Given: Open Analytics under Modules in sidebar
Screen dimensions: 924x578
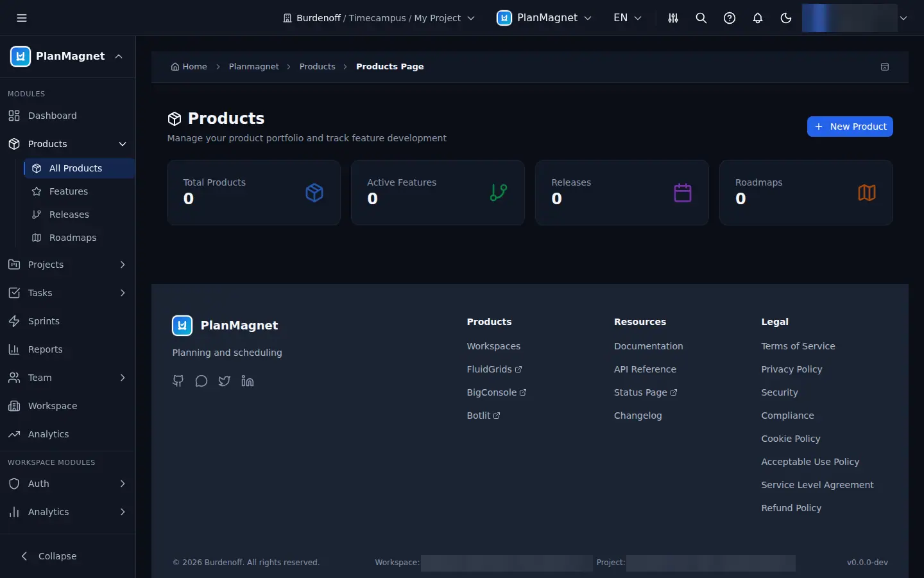Looking at the screenshot, I should tap(67, 434).
